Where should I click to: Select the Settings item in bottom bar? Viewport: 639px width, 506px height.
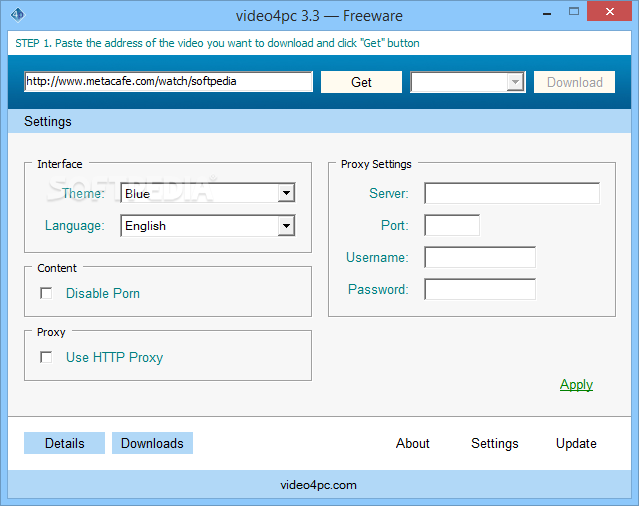(x=495, y=443)
